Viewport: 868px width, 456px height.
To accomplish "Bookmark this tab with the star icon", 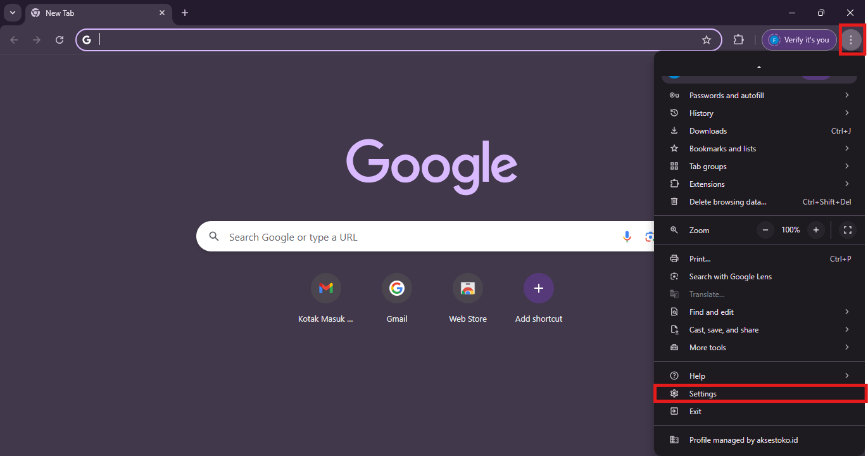I will [707, 40].
